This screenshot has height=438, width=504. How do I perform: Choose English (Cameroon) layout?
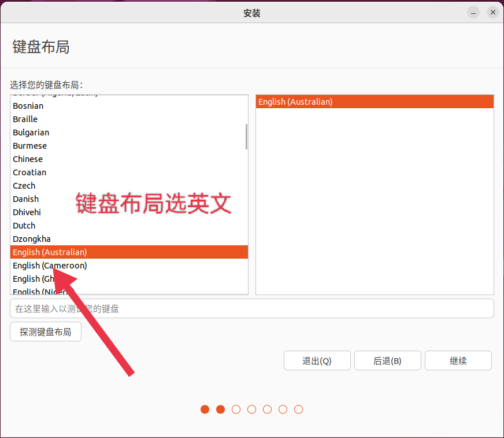50,266
